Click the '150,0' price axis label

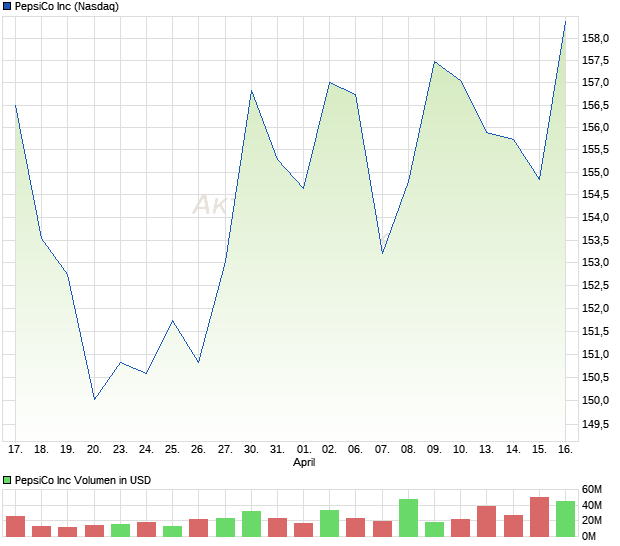(595, 400)
